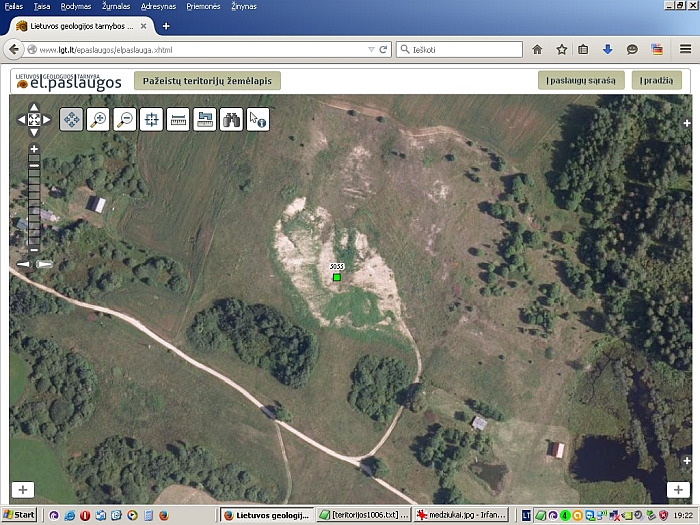Click the right-pointing pill button under zoom bar
The width and height of the screenshot is (700, 525).
pos(44,264)
